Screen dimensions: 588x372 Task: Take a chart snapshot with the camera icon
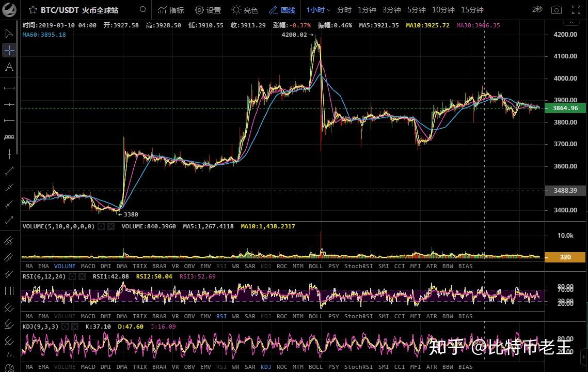[557, 9]
